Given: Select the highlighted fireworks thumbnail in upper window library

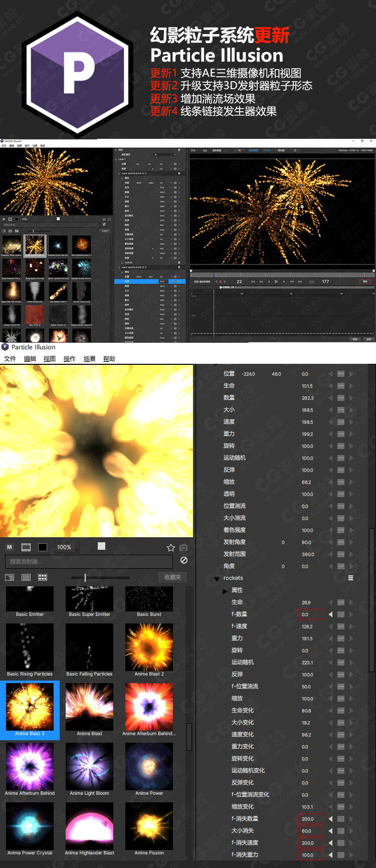Looking at the screenshot, I should (35, 245).
